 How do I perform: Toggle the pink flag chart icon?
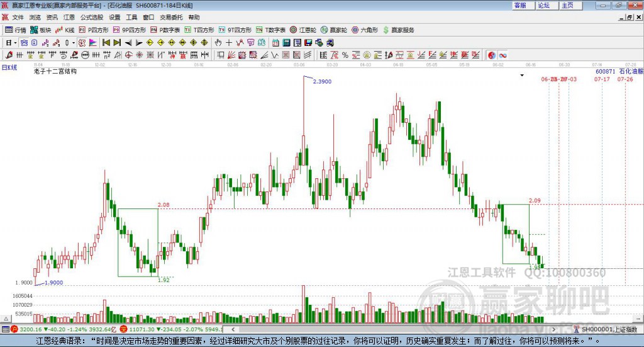point(93,43)
